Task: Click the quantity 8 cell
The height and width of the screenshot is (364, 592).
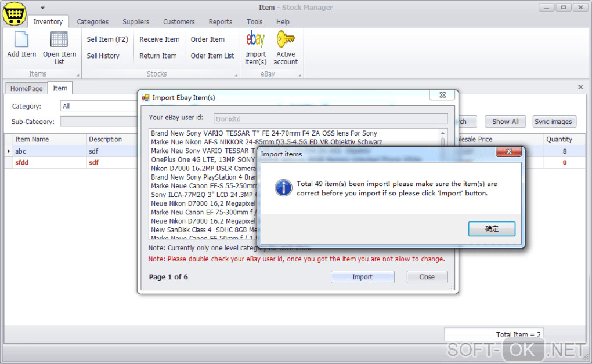Action: tap(565, 151)
